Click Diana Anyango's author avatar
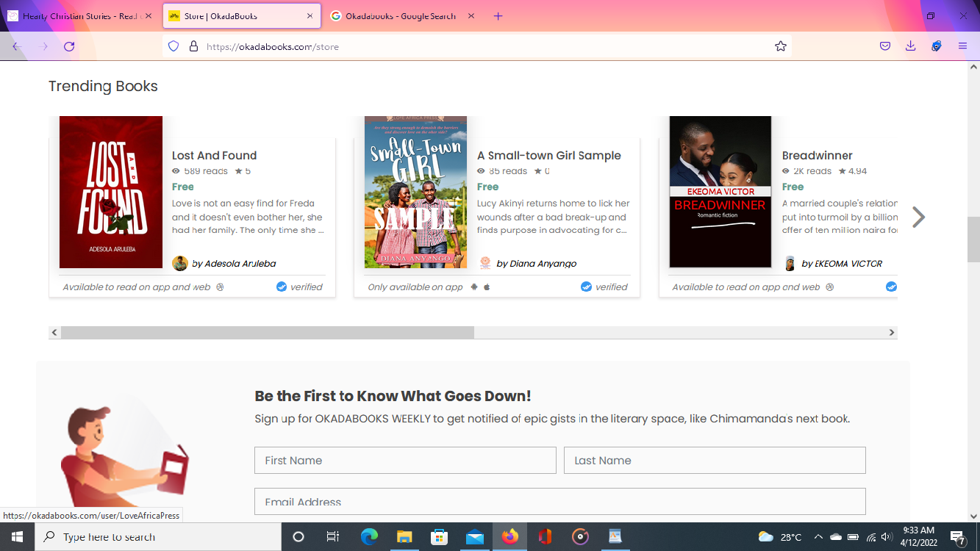Screen dimensions: 980x551 484,264
